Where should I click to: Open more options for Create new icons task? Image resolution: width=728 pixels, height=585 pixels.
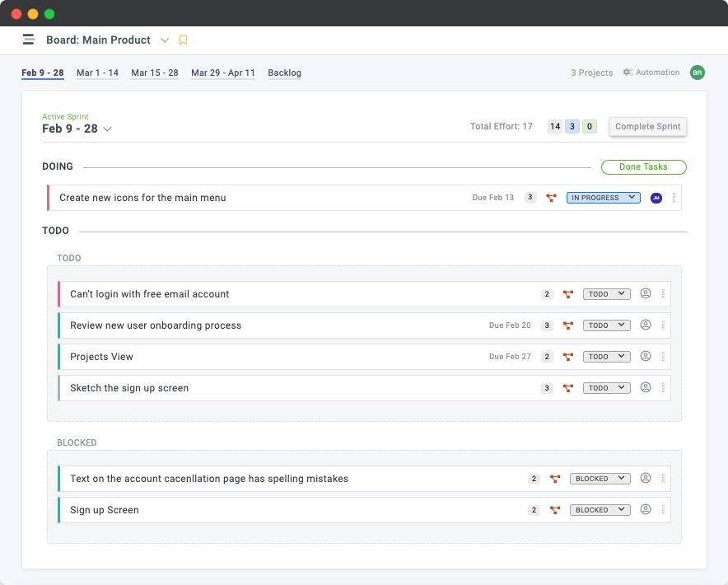point(674,198)
